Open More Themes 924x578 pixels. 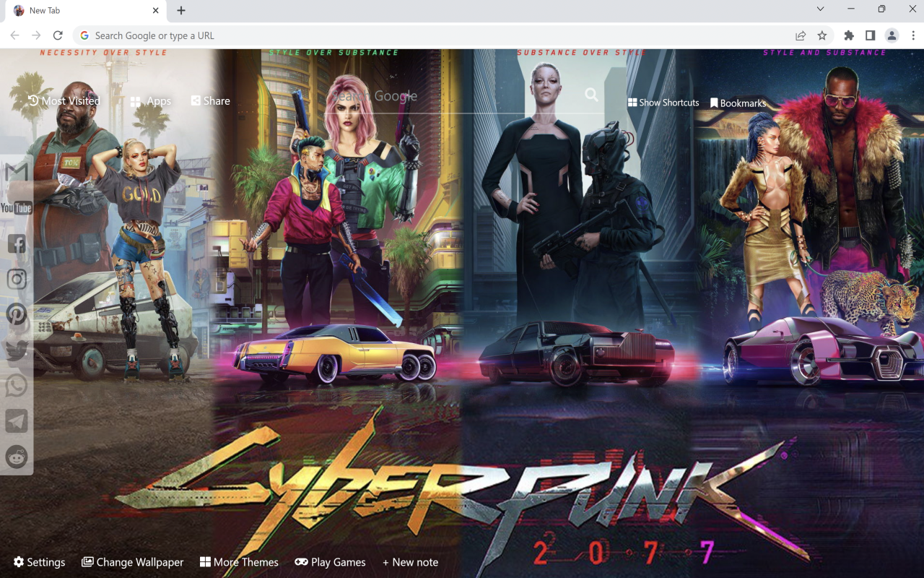point(239,562)
